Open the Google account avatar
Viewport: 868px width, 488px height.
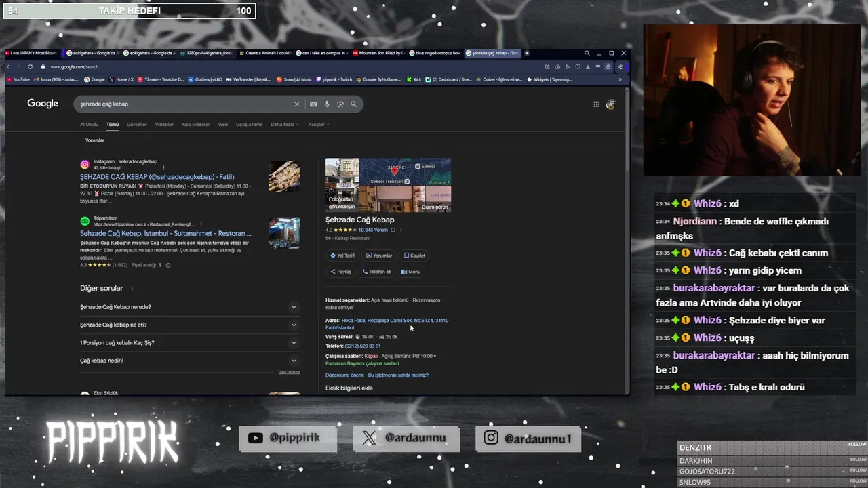[x=610, y=104]
